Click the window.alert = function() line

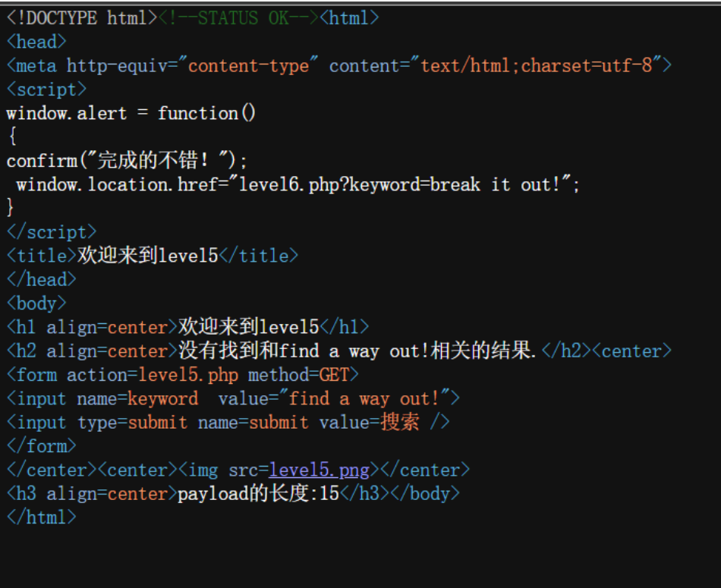[x=131, y=113]
